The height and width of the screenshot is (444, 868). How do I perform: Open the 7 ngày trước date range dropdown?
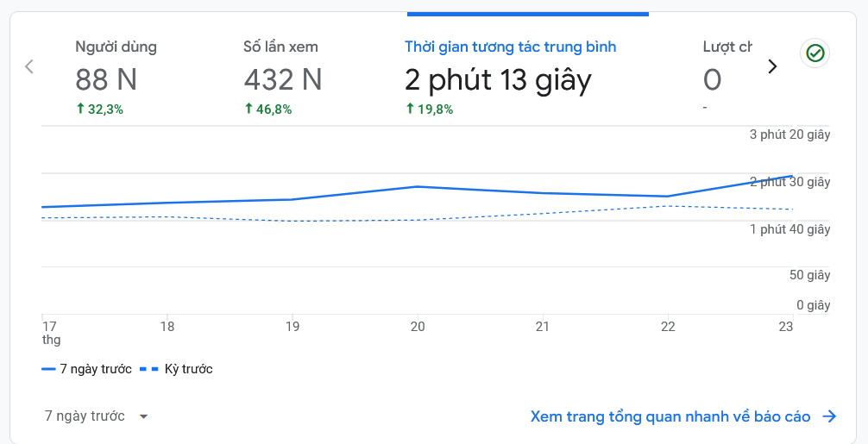click(x=95, y=416)
